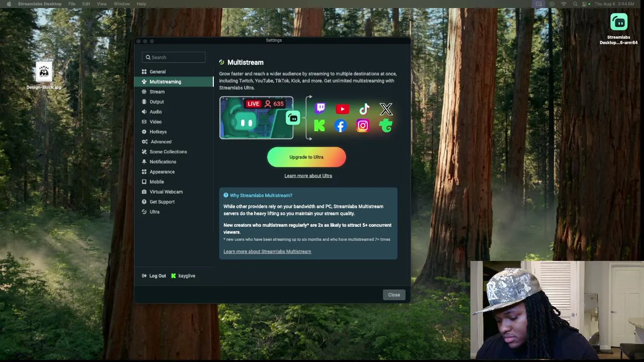
Task: Click the speaker icon beside Audio
Action: (144, 112)
